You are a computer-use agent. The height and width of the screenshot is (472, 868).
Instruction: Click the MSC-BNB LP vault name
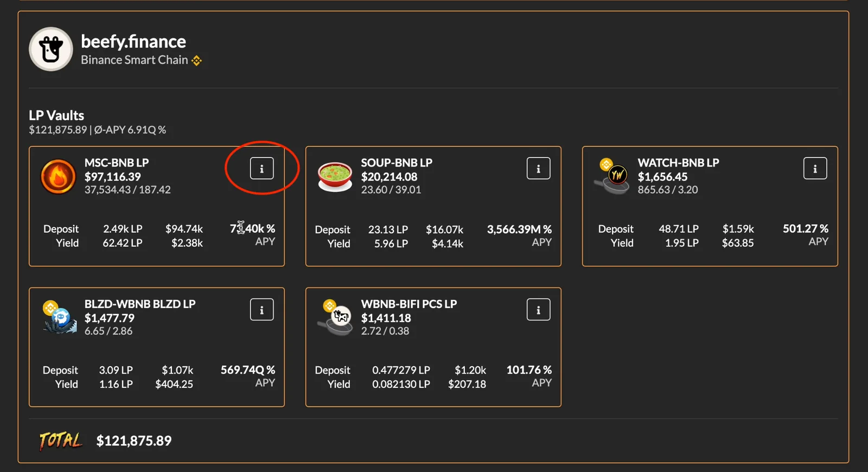pos(117,162)
